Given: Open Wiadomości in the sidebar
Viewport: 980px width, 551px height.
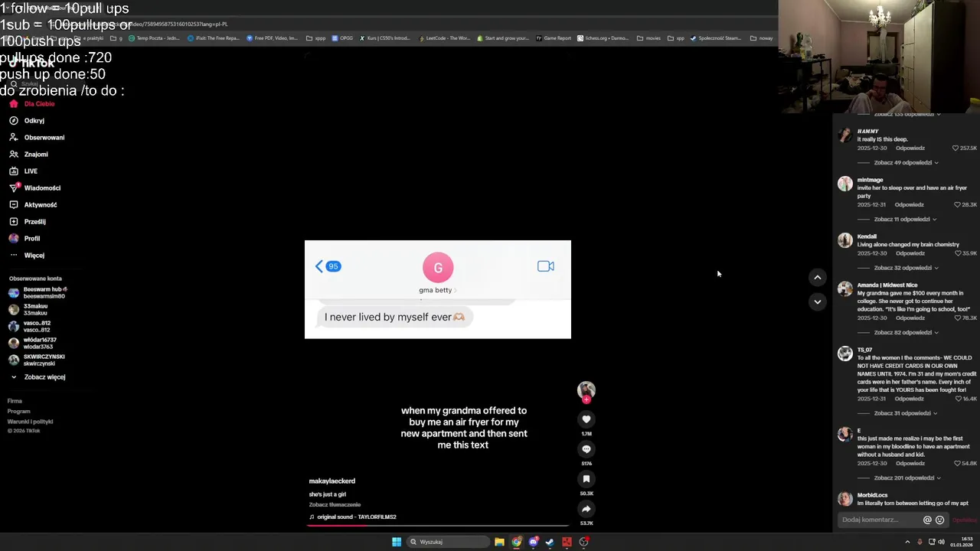Looking at the screenshot, I should click(34, 188).
